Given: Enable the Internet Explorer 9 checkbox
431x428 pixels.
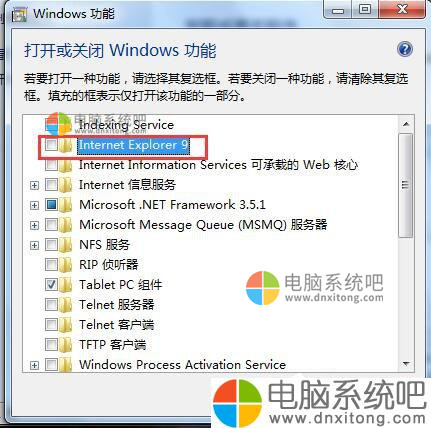Looking at the screenshot, I should pyautogui.click(x=51, y=145).
